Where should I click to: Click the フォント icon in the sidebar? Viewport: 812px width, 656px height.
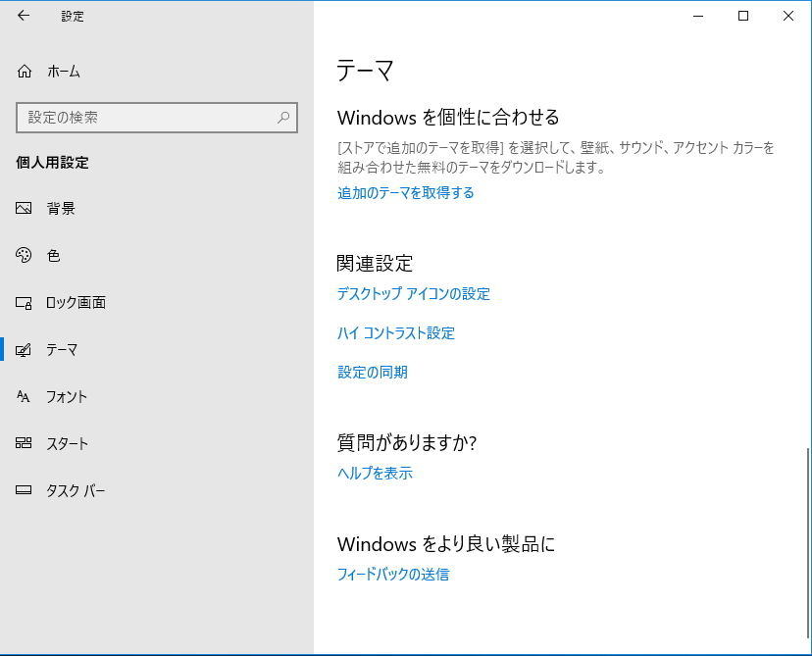click(x=25, y=396)
